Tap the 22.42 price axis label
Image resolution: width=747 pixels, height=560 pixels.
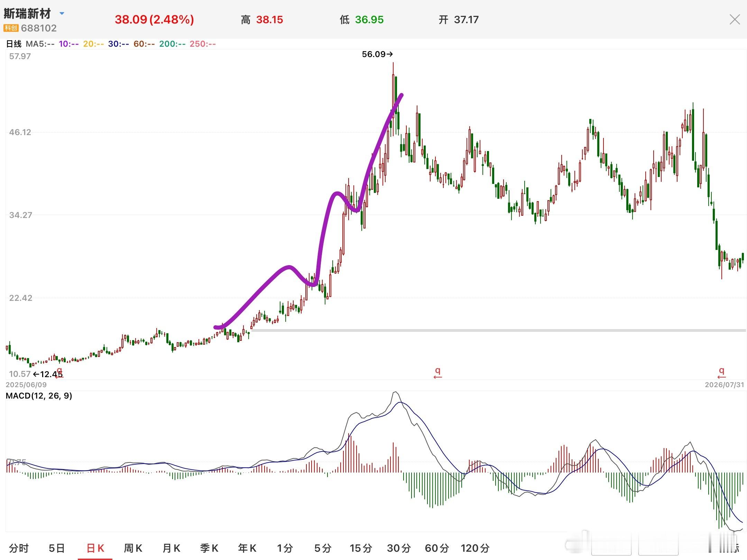[x=21, y=298]
